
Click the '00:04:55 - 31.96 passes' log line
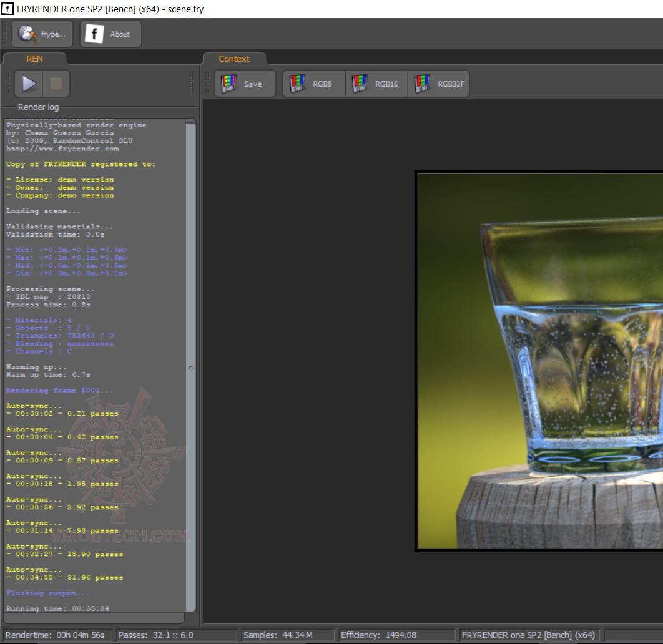point(65,577)
